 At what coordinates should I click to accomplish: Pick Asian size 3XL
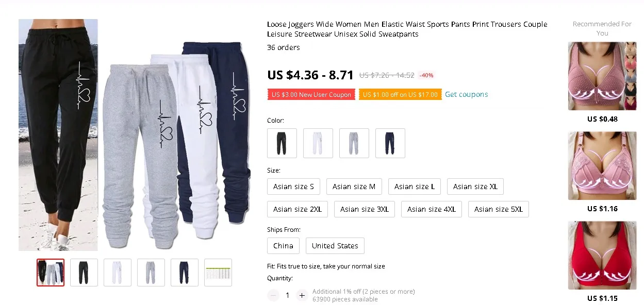pos(365,209)
